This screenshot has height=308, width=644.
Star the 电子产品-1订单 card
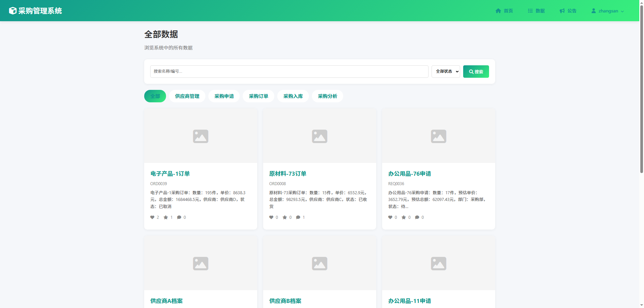166,217
